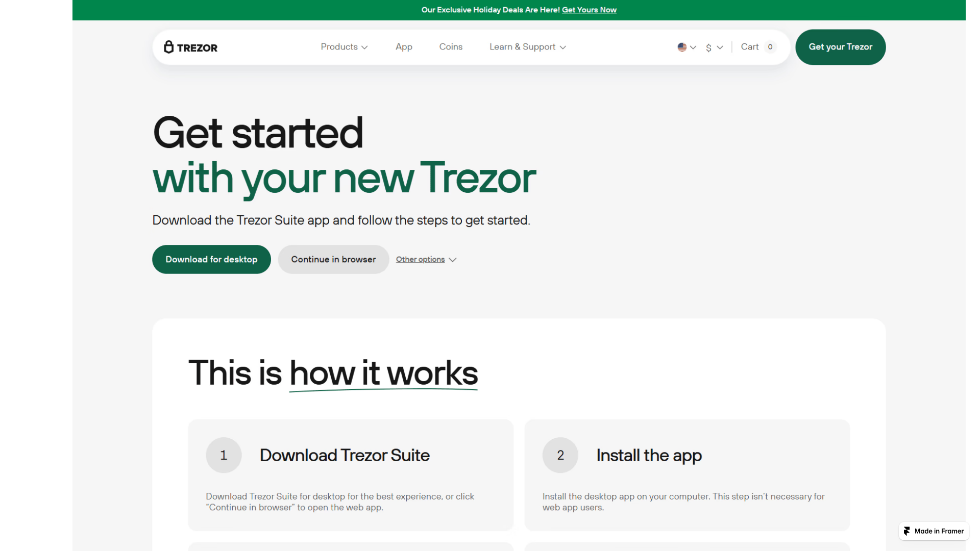Click the Trezor logo in header
The image size is (980, 551).
click(x=190, y=47)
